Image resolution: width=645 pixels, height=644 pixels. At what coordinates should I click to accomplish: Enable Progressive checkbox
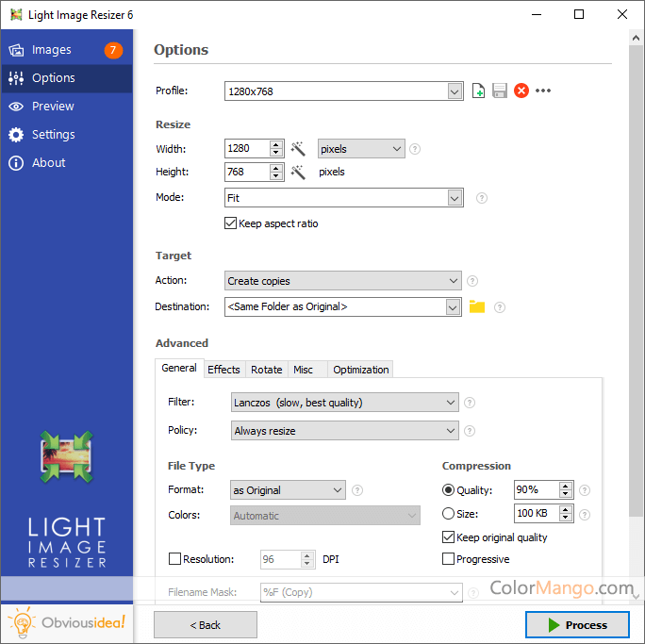pos(448,559)
